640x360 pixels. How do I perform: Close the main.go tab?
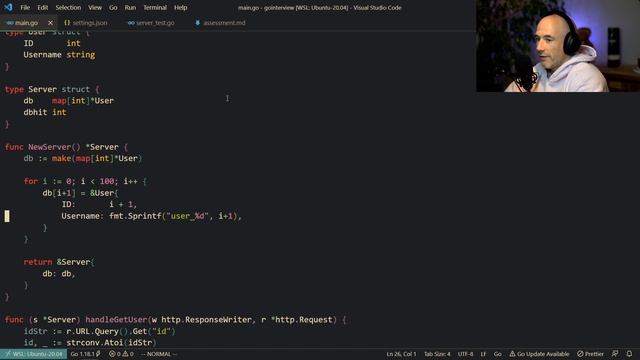point(50,23)
